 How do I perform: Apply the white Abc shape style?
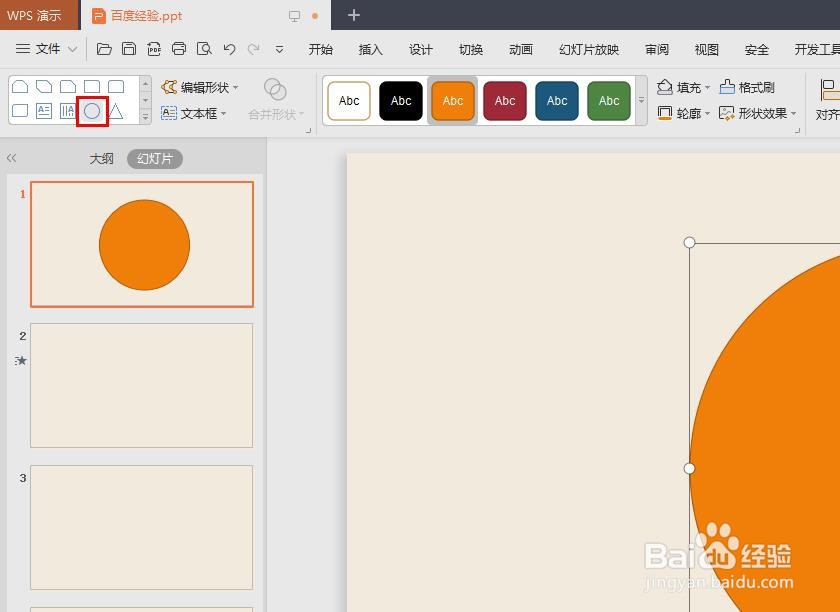click(349, 101)
